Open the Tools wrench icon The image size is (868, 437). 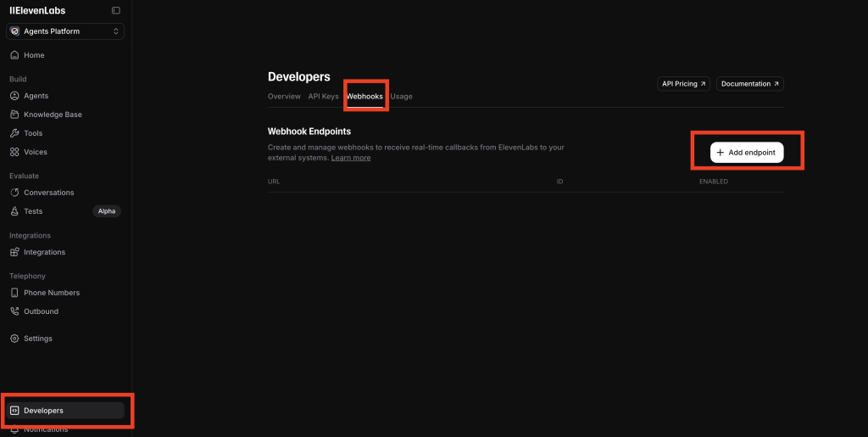[14, 133]
